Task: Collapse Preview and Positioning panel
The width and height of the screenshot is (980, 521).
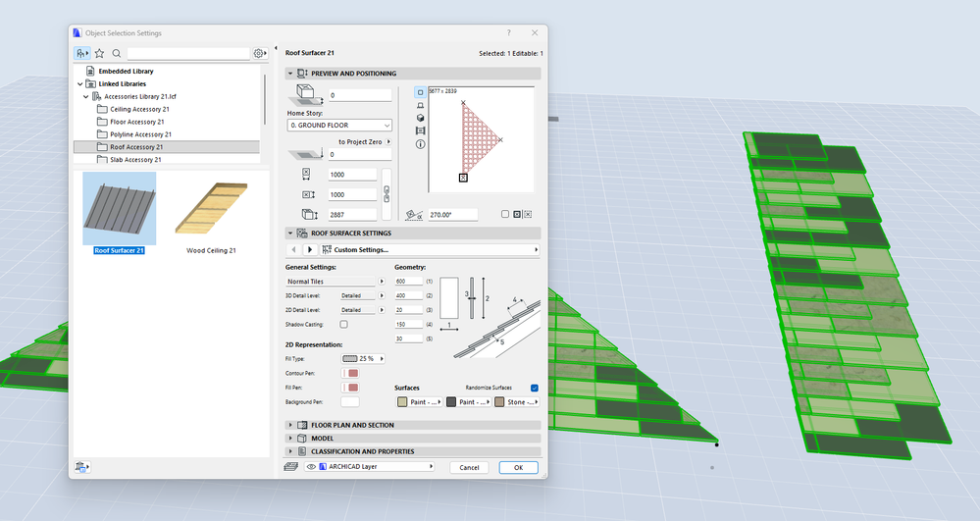Action: pyautogui.click(x=290, y=74)
